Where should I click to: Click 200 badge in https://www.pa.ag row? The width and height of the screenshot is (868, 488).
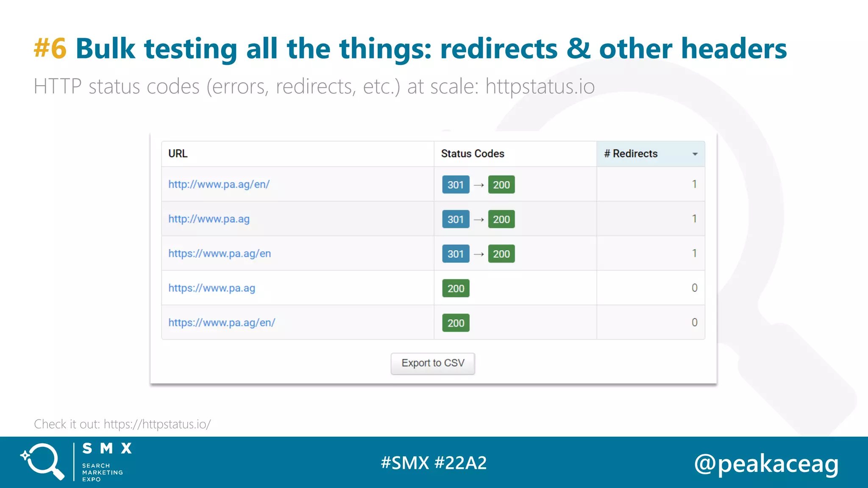[x=456, y=288]
